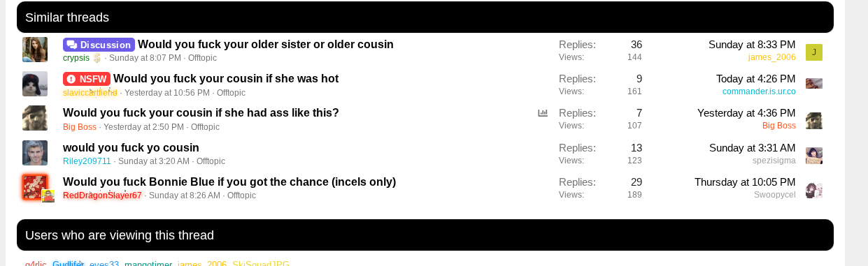Screen dimensions: 868x266
Task: Open thread 'would you fuck yo cousin'
Action: point(131,147)
